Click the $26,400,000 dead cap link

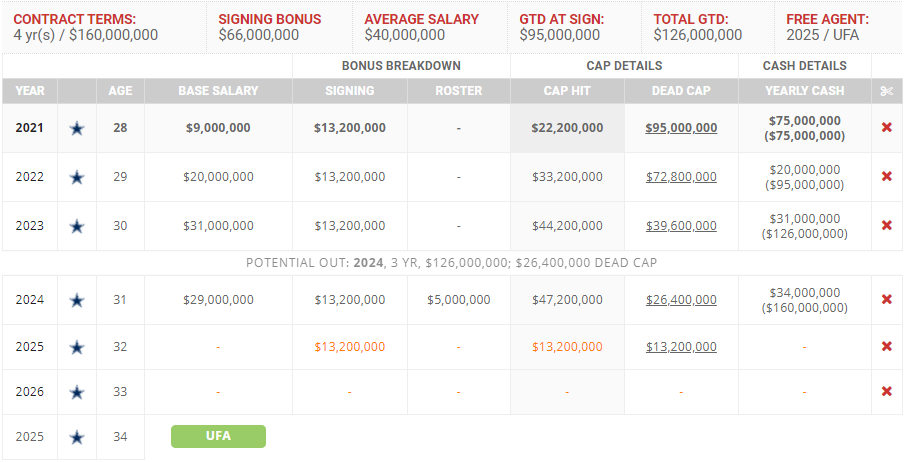(x=681, y=300)
